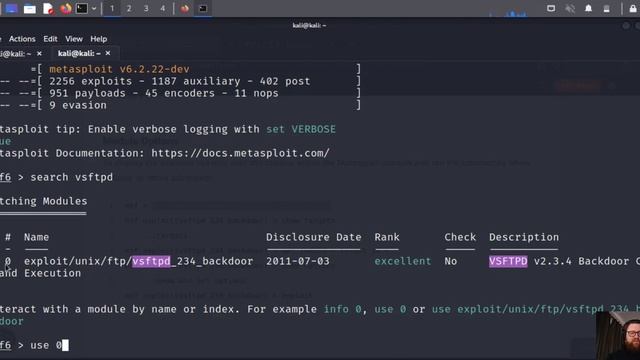Image resolution: width=640 pixels, height=360 pixels.
Task: Show the desktop via blue panel icon
Action: (11, 9)
